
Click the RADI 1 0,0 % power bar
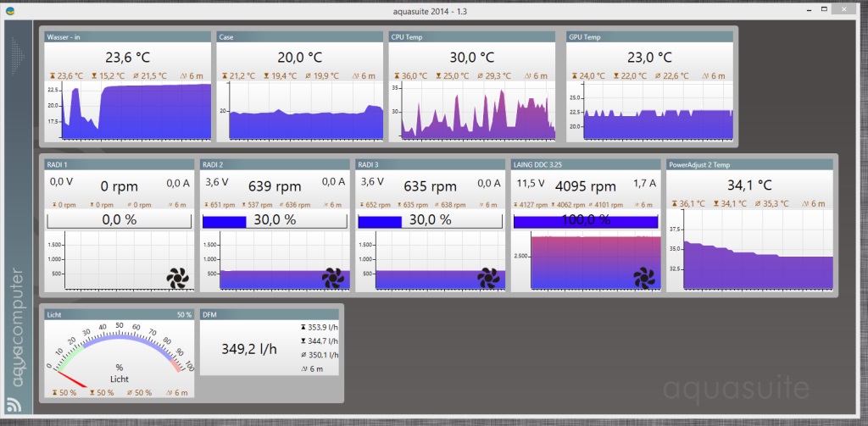119,220
